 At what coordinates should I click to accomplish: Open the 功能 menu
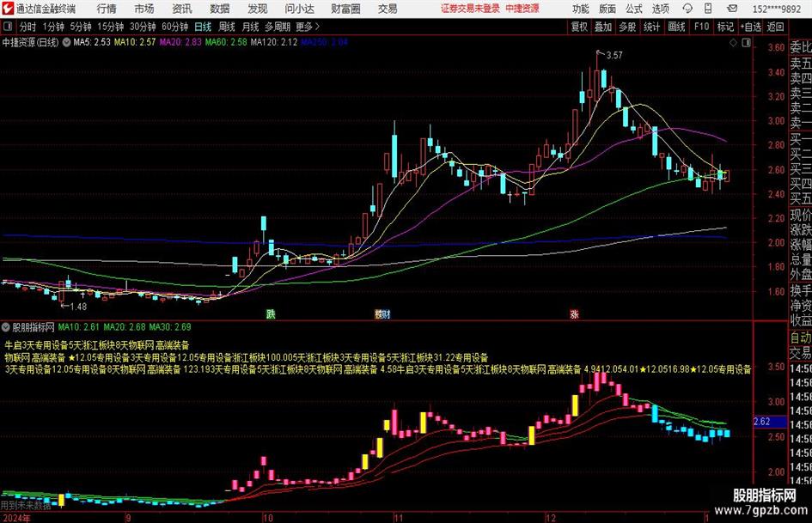[x=581, y=9]
